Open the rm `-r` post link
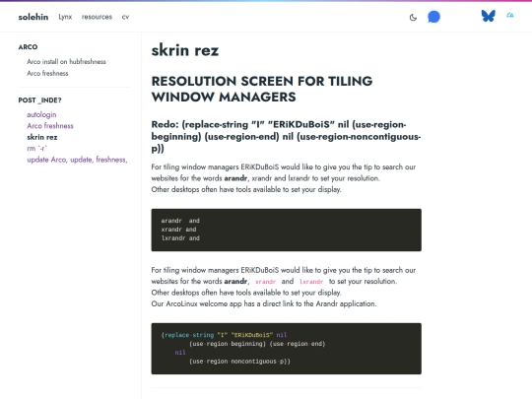The width and height of the screenshot is (532, 399). tap(37, 148)
